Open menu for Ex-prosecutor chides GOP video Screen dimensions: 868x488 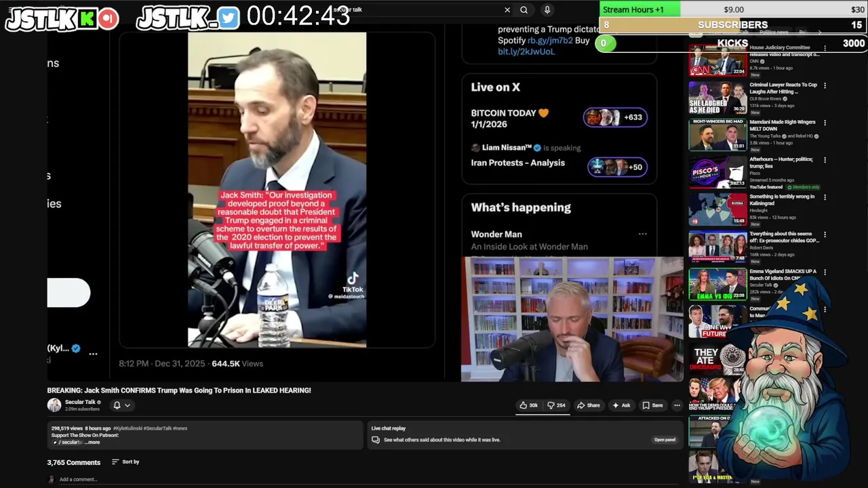point(825,235)
